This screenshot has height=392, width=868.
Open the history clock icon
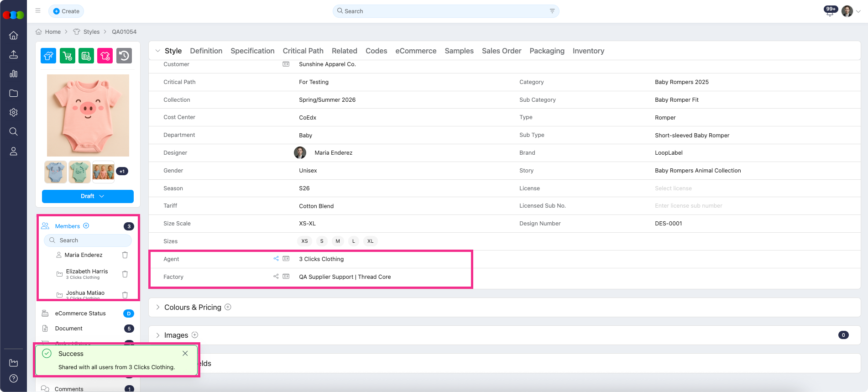(x=124, y=56)
